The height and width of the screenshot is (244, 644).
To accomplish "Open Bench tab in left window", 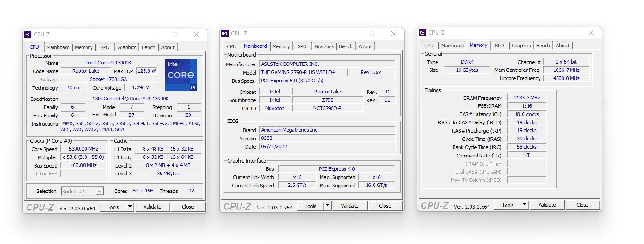I will pyautogui.click(x=149, y=47).
